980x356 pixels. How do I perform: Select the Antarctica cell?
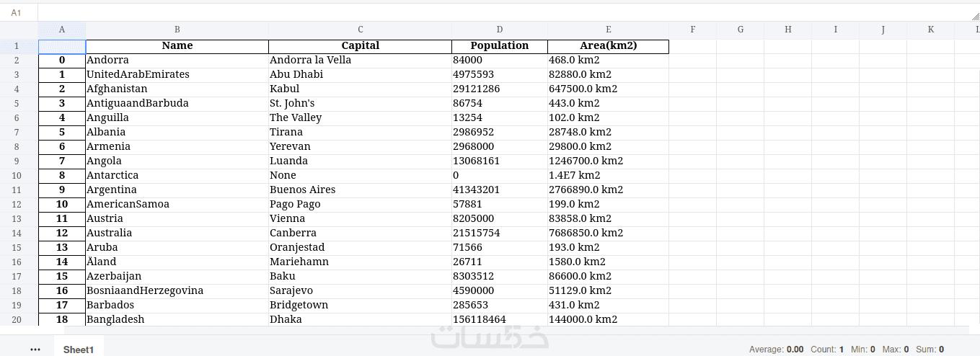(x=112, y=175)
